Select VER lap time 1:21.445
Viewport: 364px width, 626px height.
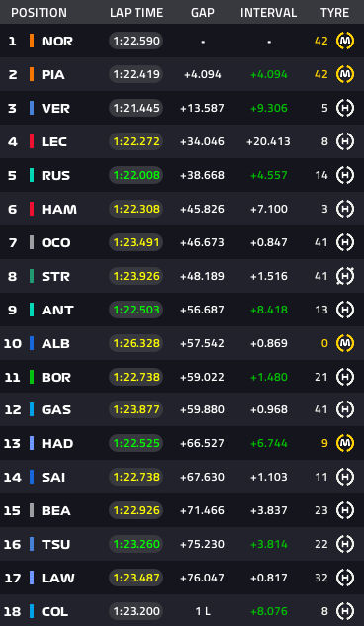coord(136,108)
